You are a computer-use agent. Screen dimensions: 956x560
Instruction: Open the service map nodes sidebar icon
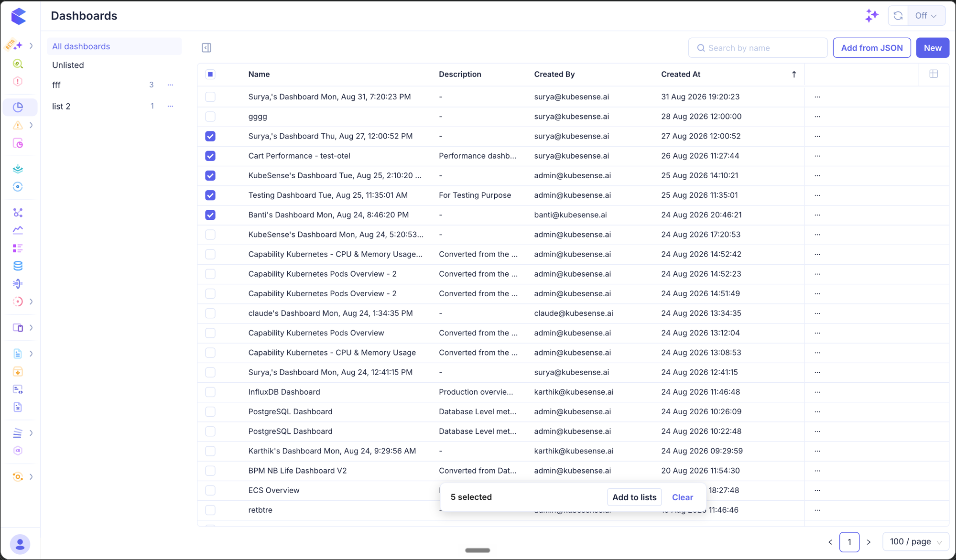pyautogui.click(x=18, y=212)
